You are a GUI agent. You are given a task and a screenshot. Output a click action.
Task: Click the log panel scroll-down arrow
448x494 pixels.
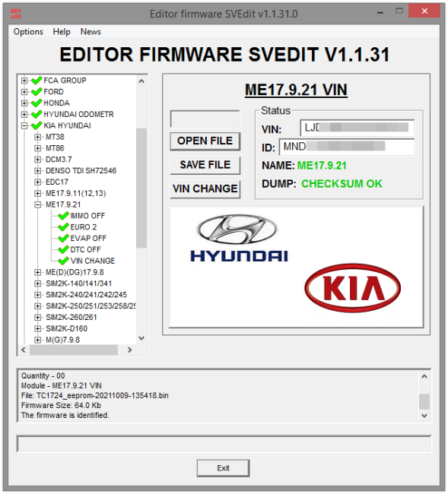click(x=424, y=416)
